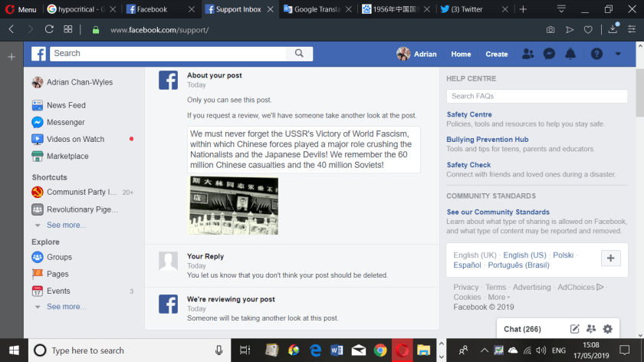Open Friend Requests icon in header

527,54
